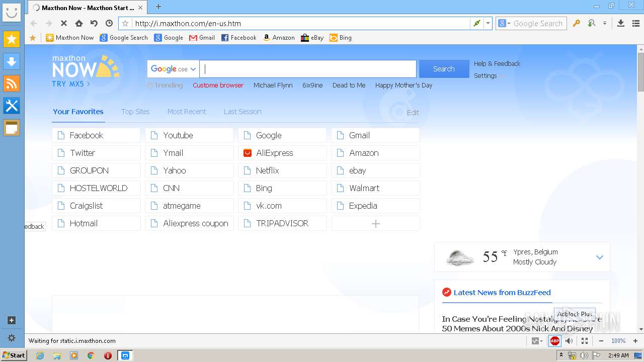Focus the page search text field
The width and height of the screenshot is (644, 362).
pos(308,69)
